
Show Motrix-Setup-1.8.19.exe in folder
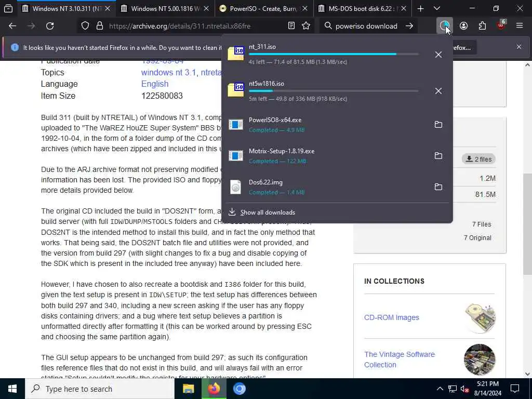click(x=438, y=156)
